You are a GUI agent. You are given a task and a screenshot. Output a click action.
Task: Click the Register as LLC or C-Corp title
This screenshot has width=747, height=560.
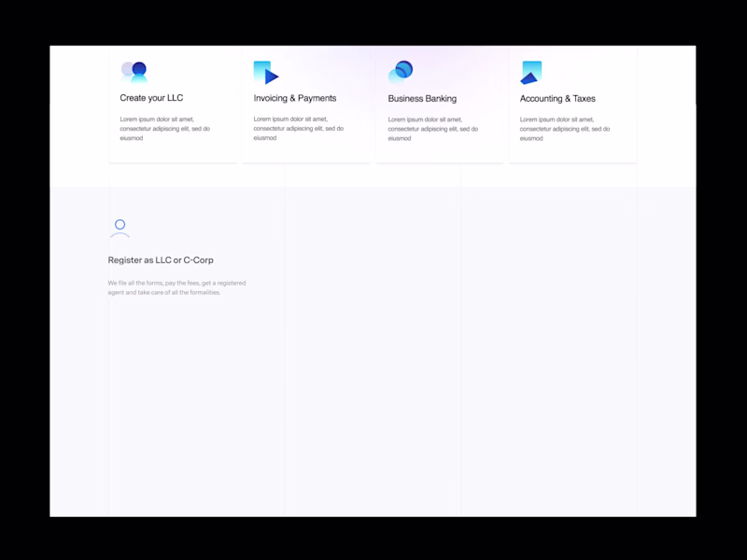[161, 260]
